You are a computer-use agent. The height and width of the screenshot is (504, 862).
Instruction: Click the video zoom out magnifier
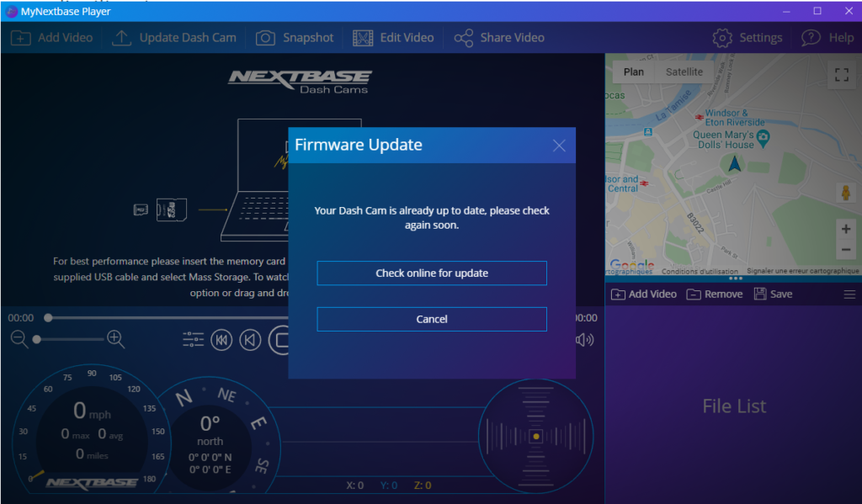(19, 339)
